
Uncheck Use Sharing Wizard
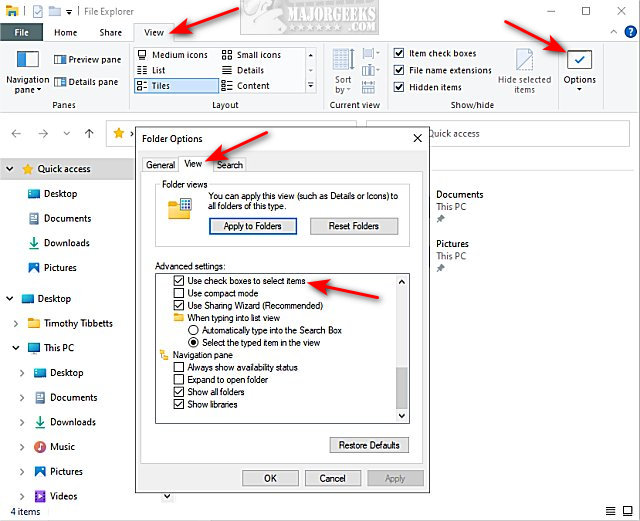[178, 305]
